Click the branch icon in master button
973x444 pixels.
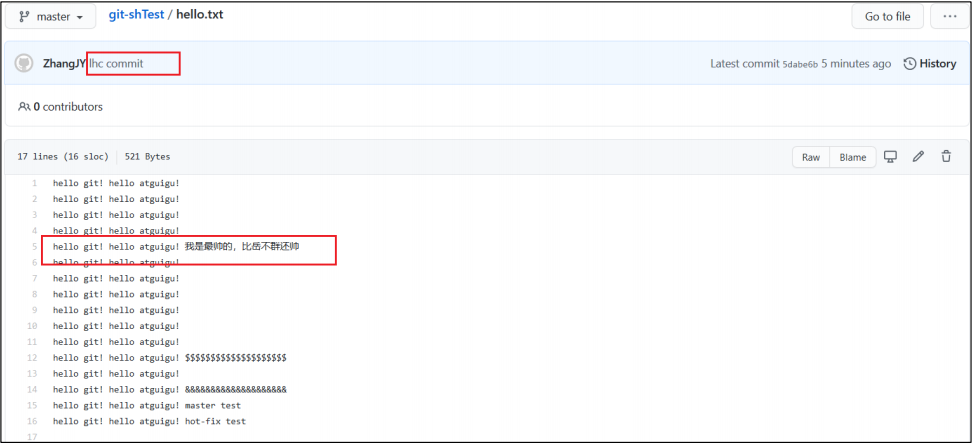coord(25,17)
